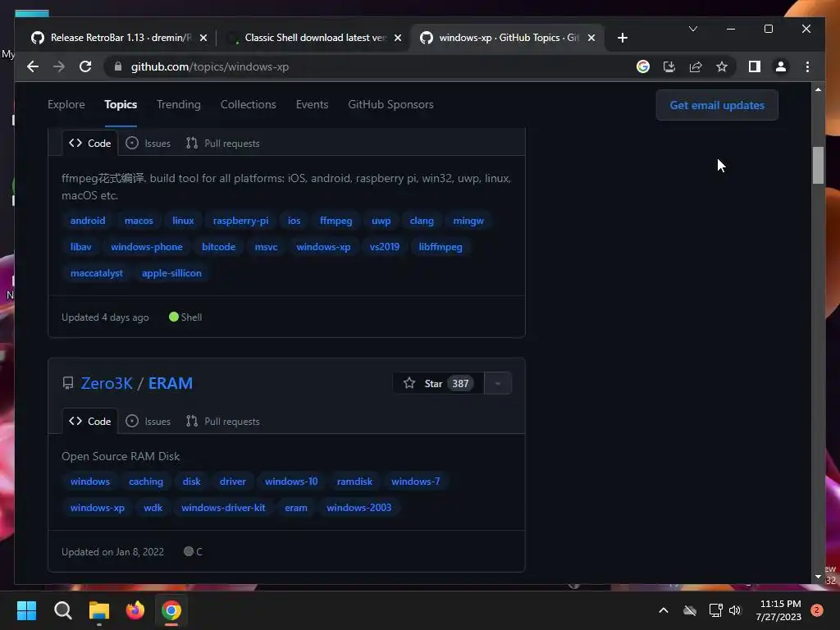Click the android topic tag

coord(88,221)
